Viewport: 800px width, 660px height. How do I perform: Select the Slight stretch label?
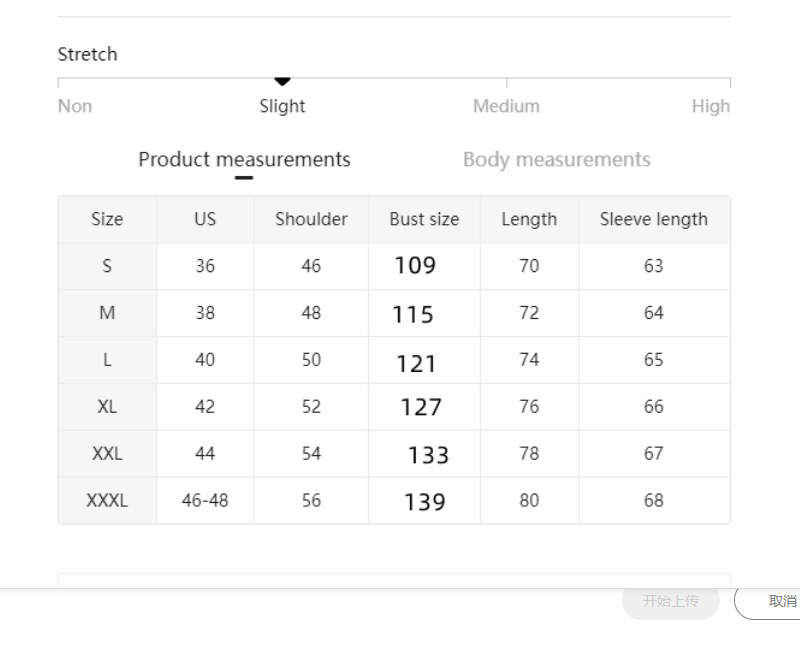pyautogui.click(x=282, y=106)
